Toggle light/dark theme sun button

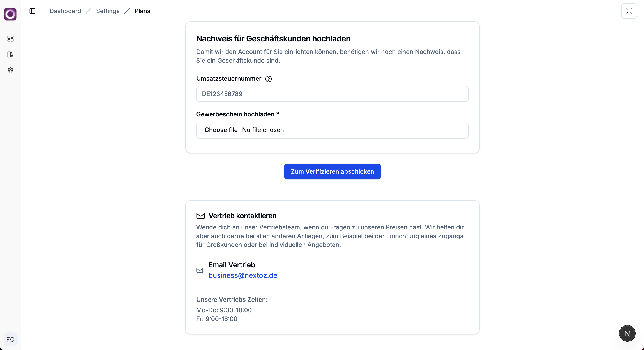pyautogui.click(x=629, y=11)
